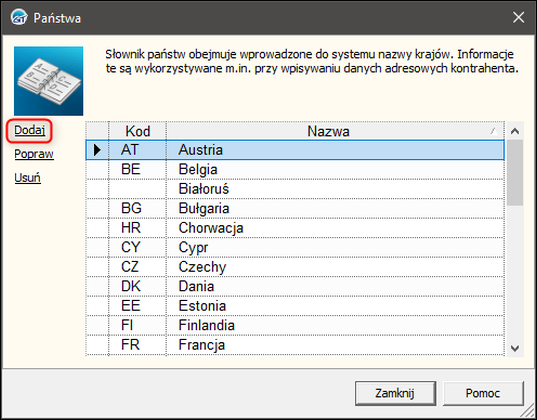The image size is (537, 420).
Task: Close the Państwa dialog window
Action: click(x=519, y=17)
